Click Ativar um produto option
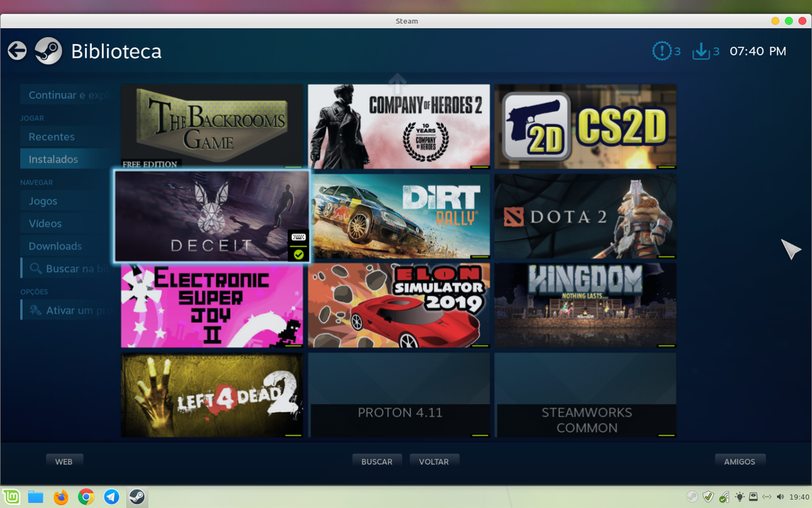 pos(69,310)
